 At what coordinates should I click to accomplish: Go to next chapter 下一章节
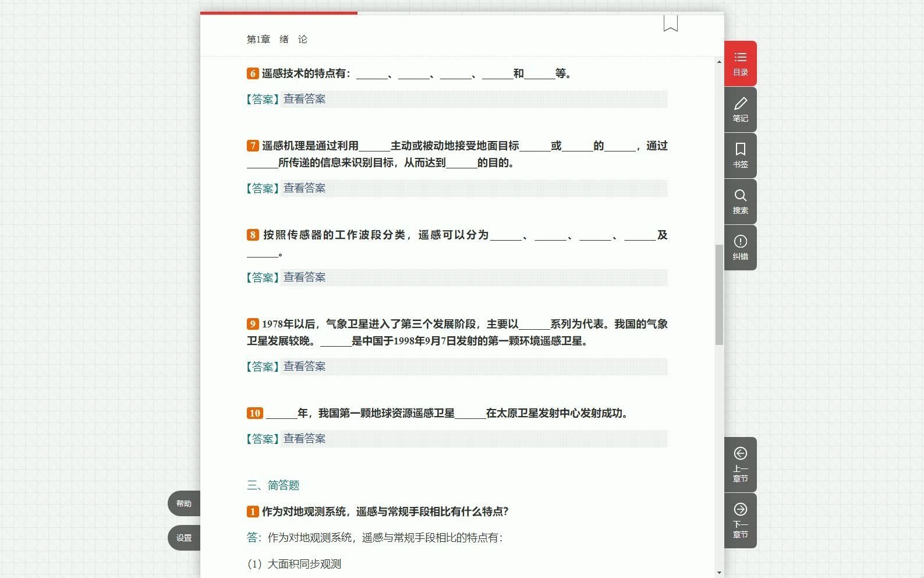point(740,520)
